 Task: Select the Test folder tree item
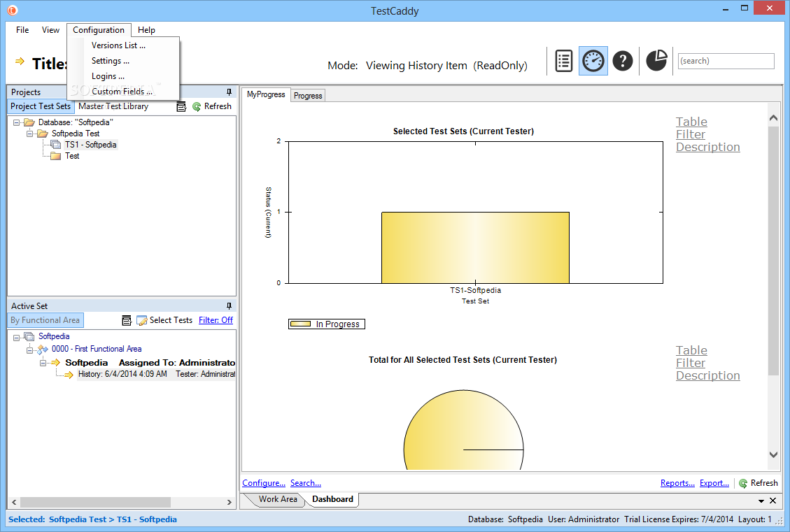(x=72, y=156)
